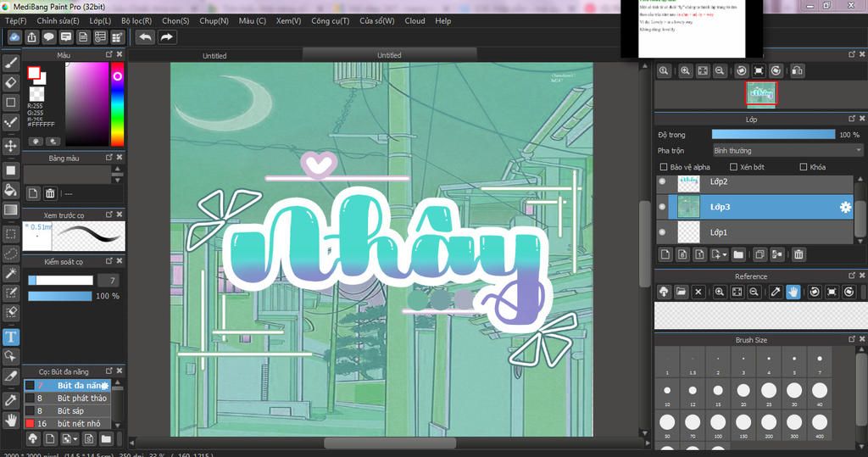Open the Help menu
The height and width of the screenshot is (457, 868).
pos(442,20)
